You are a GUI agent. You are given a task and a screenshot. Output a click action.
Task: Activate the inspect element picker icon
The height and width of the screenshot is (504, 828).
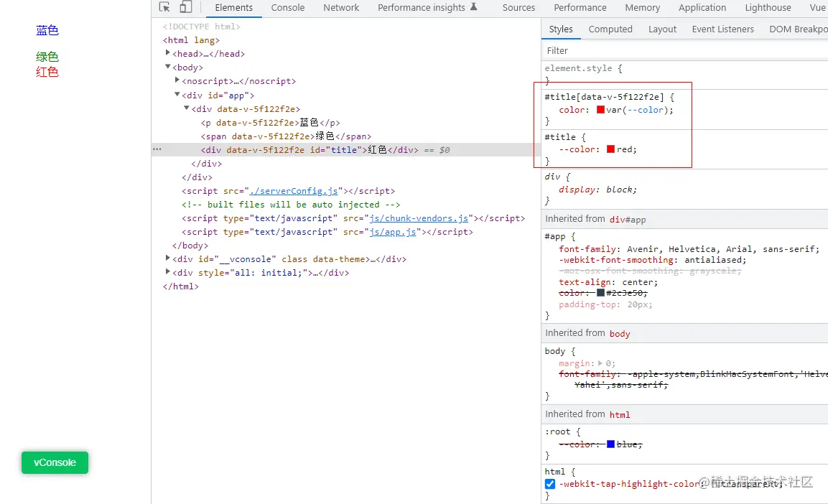pyautogui.click(x=164, y=7)
